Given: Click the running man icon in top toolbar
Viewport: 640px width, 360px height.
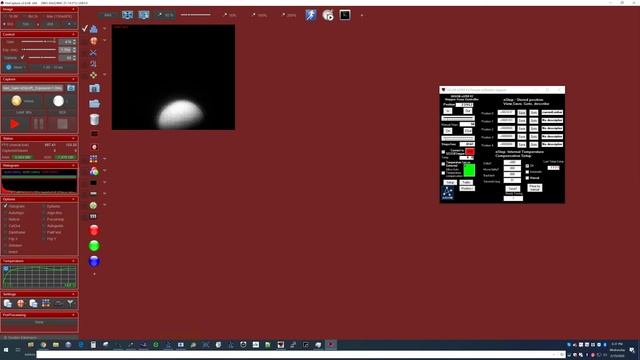Looking at the screenshot, I should [x=311, y=15].
